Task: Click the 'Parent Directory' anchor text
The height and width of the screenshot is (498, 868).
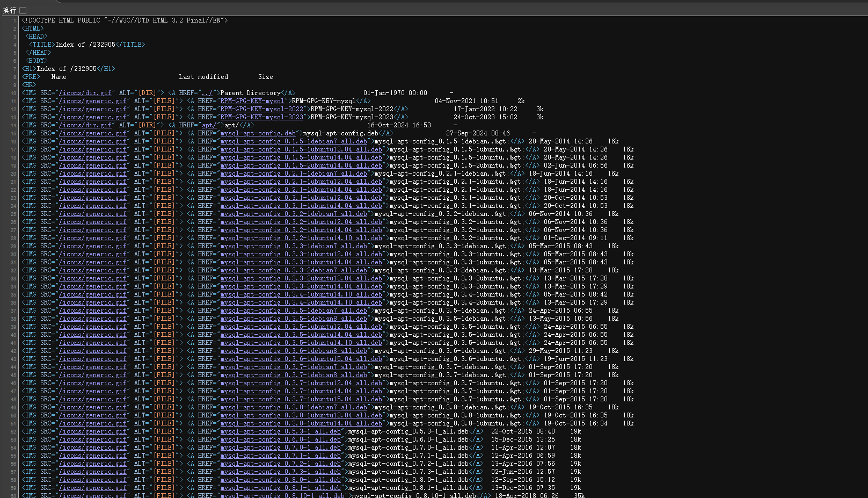Action: (x=250, y=93)
